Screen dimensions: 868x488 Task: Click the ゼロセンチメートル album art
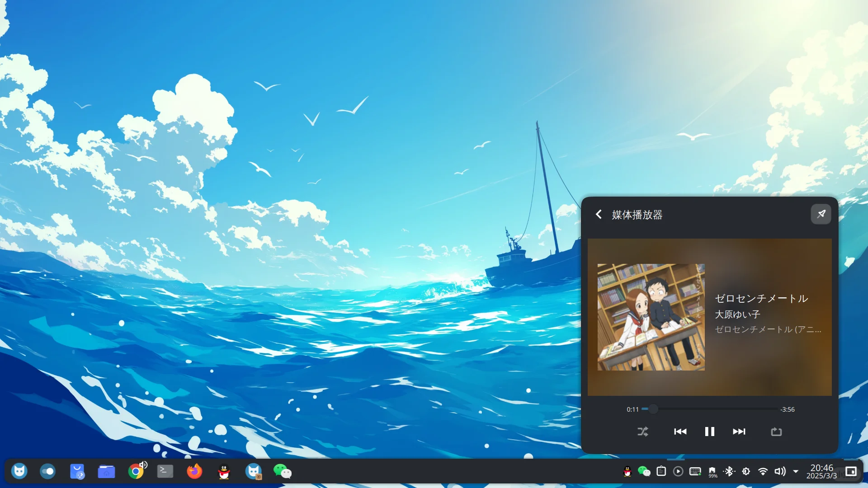point(651,317)
